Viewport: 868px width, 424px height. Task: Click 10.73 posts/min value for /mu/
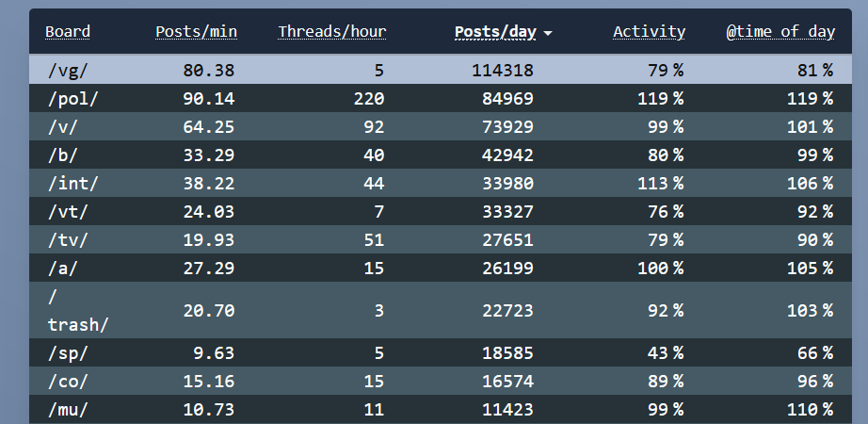pos(209,410)
